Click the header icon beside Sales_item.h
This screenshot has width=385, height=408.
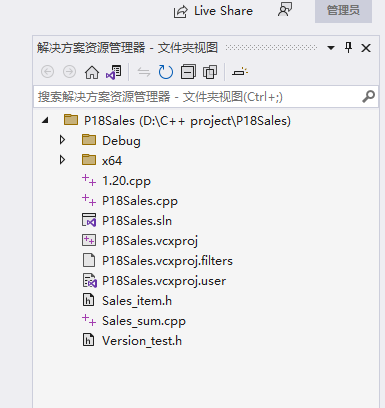pos(88,300)
